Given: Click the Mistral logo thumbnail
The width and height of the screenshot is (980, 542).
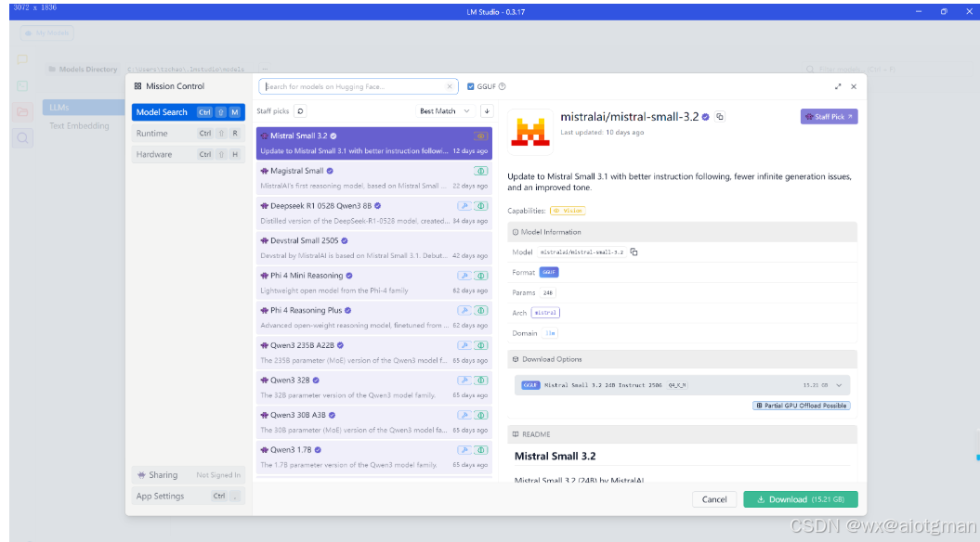Looking at the screenshot, I should click(x=530, y=132).
